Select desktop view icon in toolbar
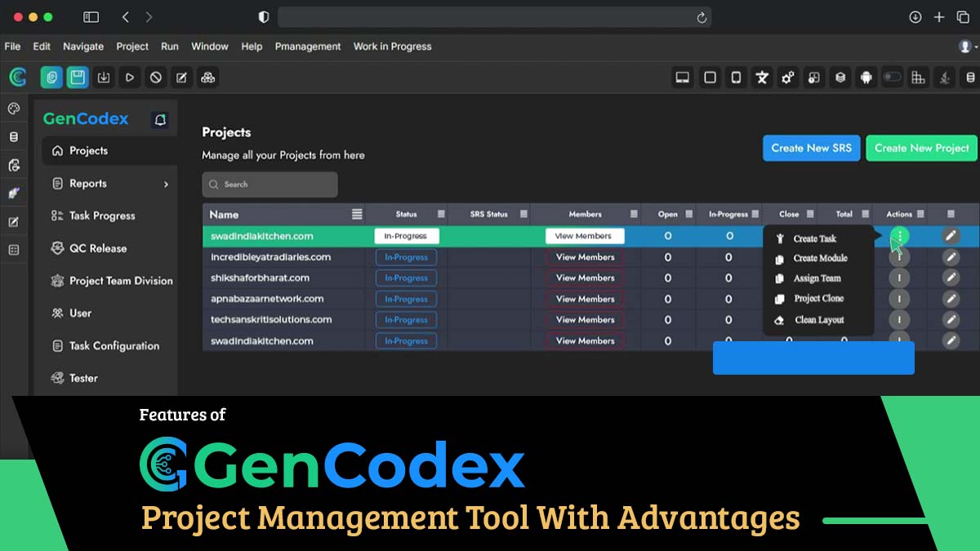Viewport: 980px width, 551px height. point(683,78)
